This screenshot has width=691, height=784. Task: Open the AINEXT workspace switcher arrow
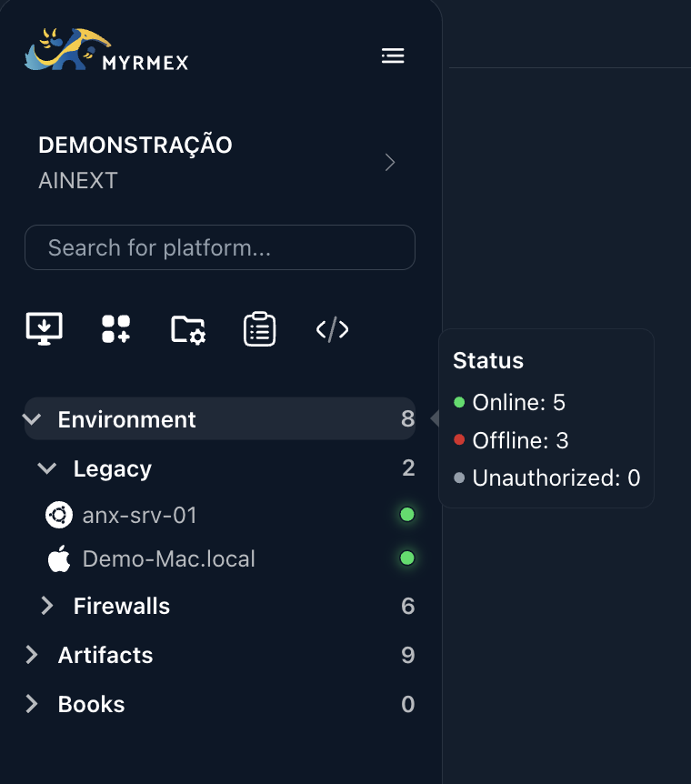390,162
